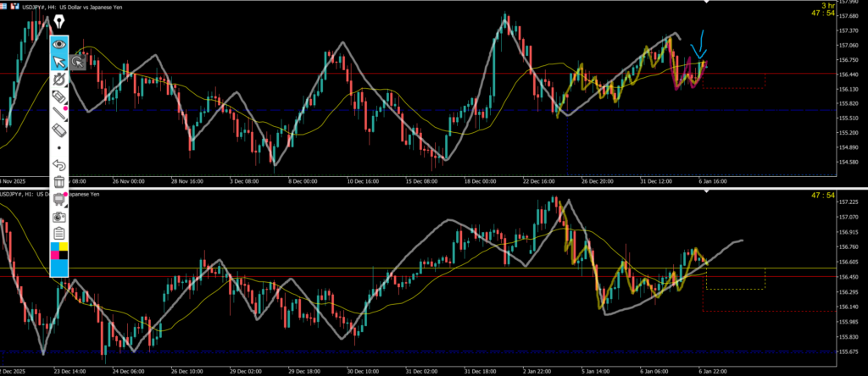Toggle the crossed-out pen icon
This screenshot has width=868, height=376.
[59, 80]
